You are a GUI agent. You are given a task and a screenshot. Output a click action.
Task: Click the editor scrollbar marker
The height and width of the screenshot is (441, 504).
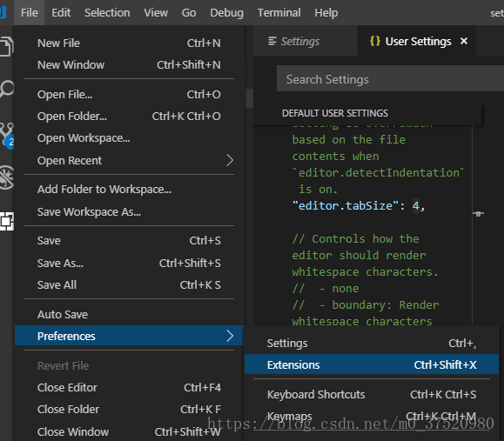click(478, 213)
